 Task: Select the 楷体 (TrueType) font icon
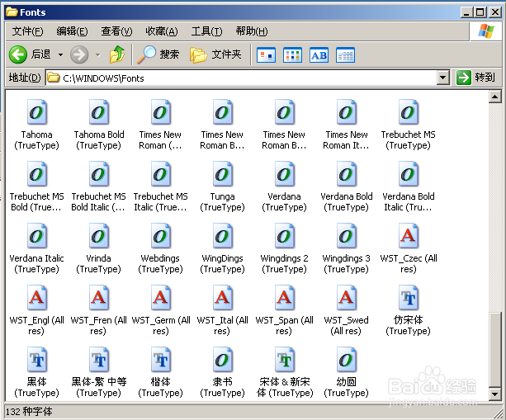tap(161, 360)
